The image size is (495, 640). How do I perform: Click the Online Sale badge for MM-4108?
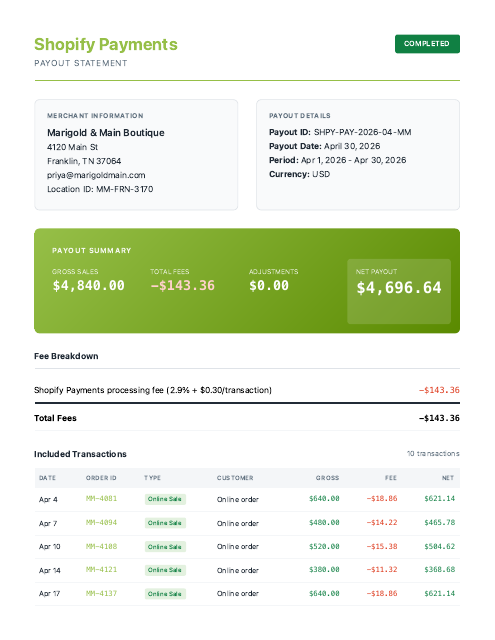[165, 547]
